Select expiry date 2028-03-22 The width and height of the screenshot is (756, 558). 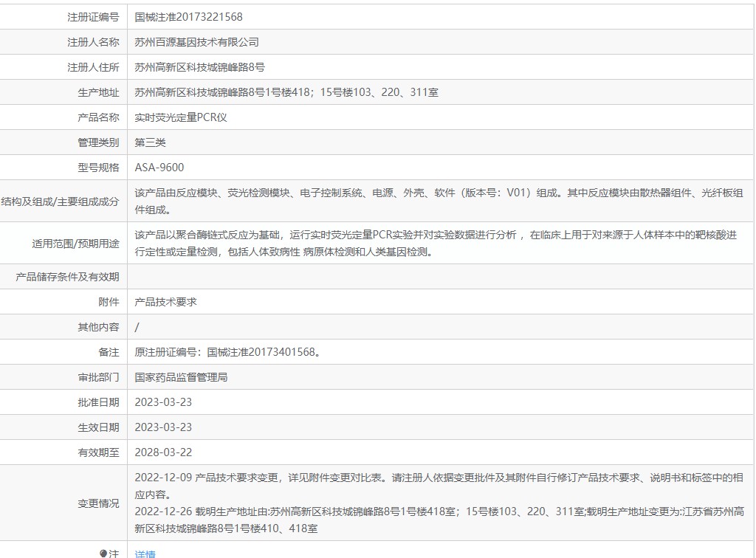[x=163, y=452]
